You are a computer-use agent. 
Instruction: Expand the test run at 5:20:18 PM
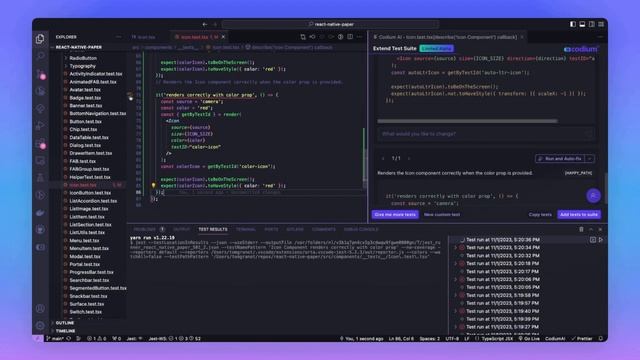(x=456, y=263)
